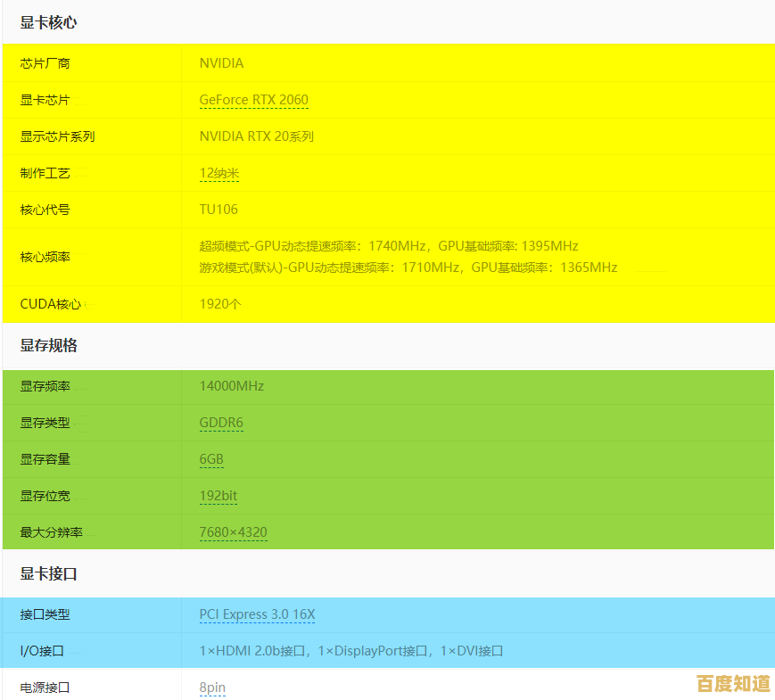Click the 12纳米 process technology link

[219, 173]
